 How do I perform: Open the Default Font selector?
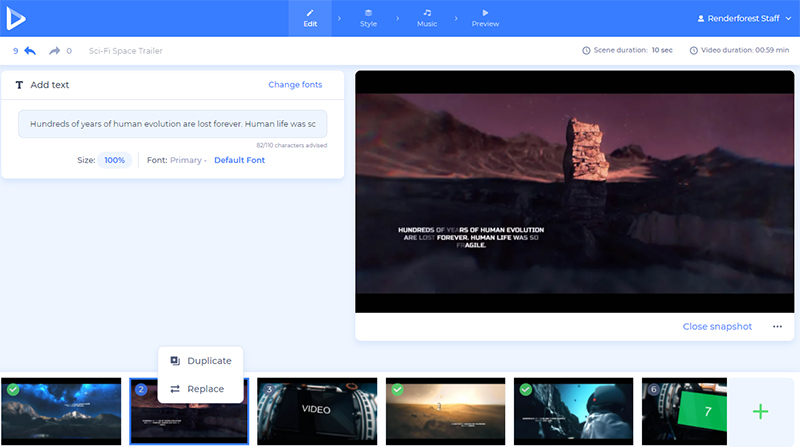click(239, 160)
